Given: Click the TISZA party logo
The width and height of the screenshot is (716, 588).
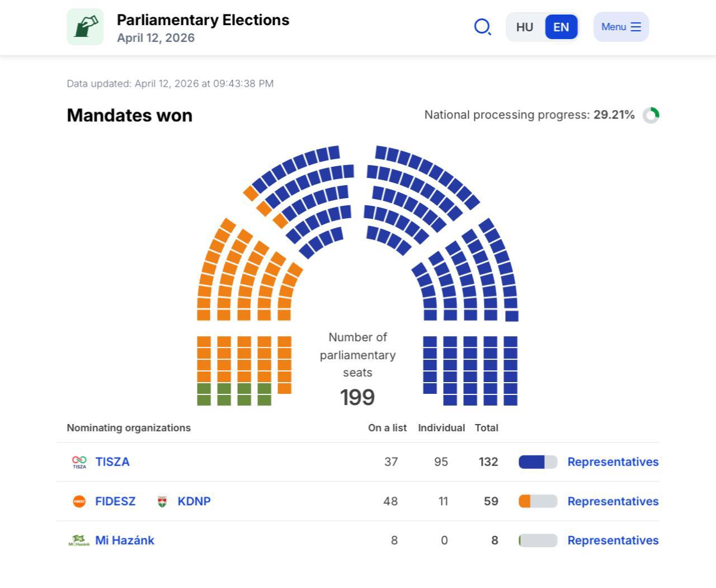Looking at the screenshot, I should 79,462.
